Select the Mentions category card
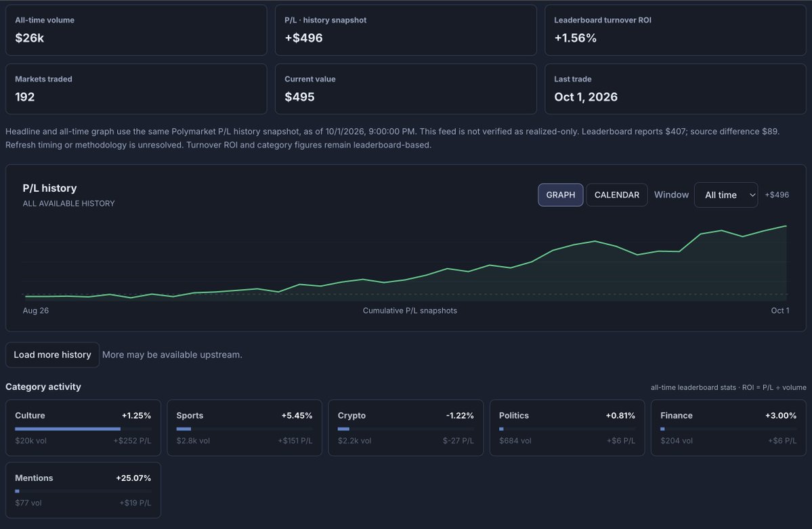 coord(83,490)
